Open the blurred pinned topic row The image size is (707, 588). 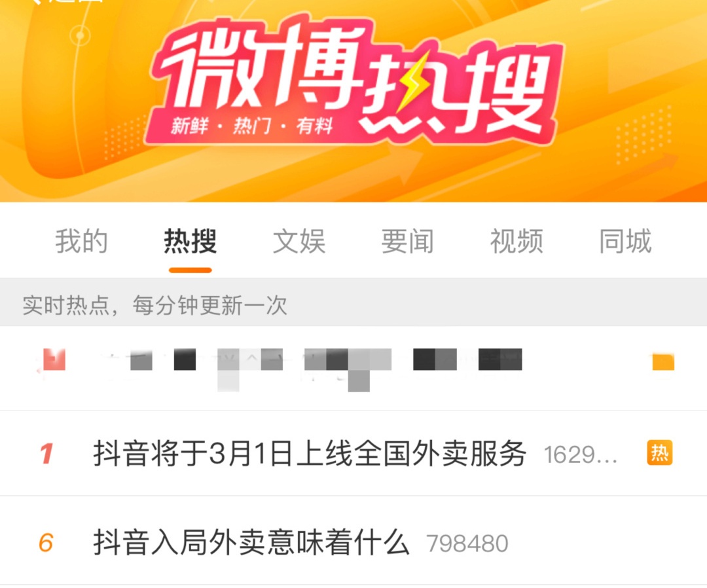(353, 368)
